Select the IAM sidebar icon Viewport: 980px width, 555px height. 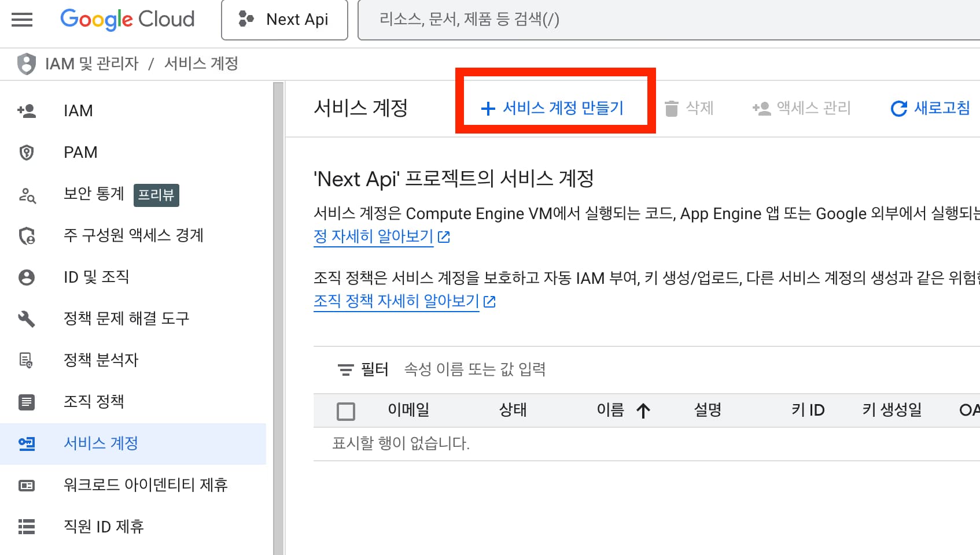coord(27,110)
